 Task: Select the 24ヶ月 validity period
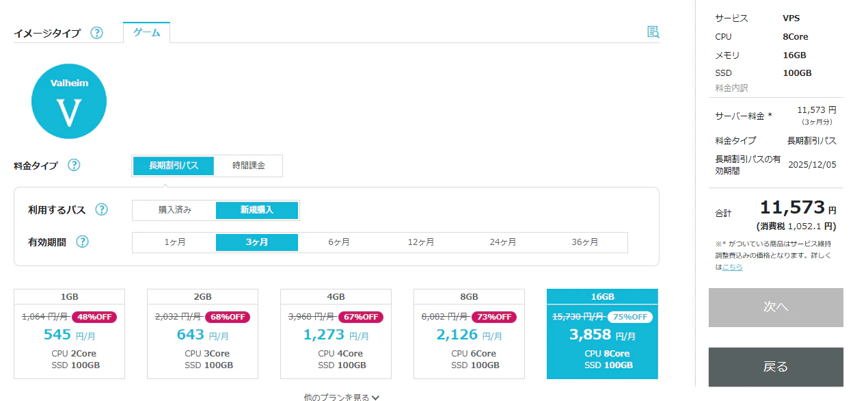[503, 242]
